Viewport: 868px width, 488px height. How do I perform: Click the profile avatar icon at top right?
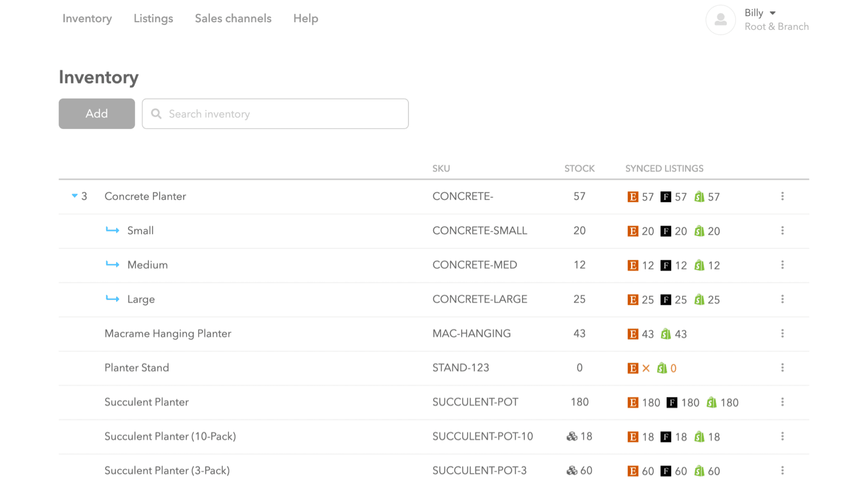point(720,20)
